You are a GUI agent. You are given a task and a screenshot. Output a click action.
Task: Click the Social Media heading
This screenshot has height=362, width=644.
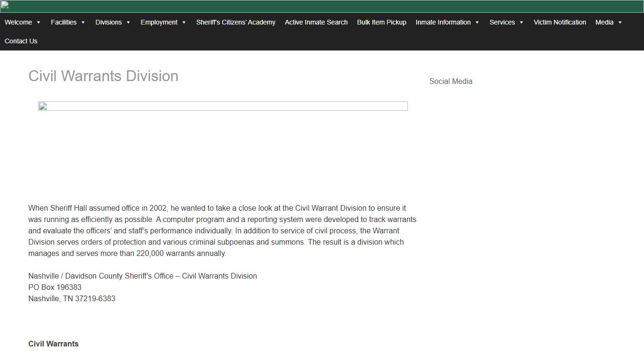[x=451, y=81]
